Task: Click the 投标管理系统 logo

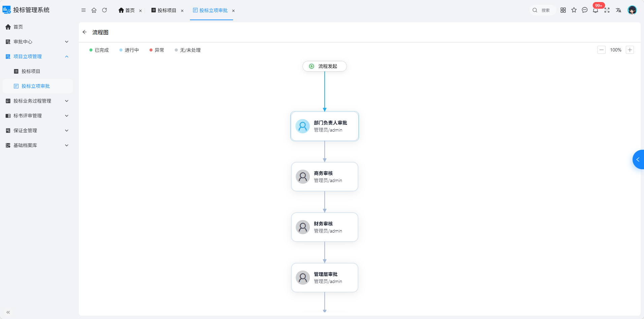Action: [x=26, y=10]
